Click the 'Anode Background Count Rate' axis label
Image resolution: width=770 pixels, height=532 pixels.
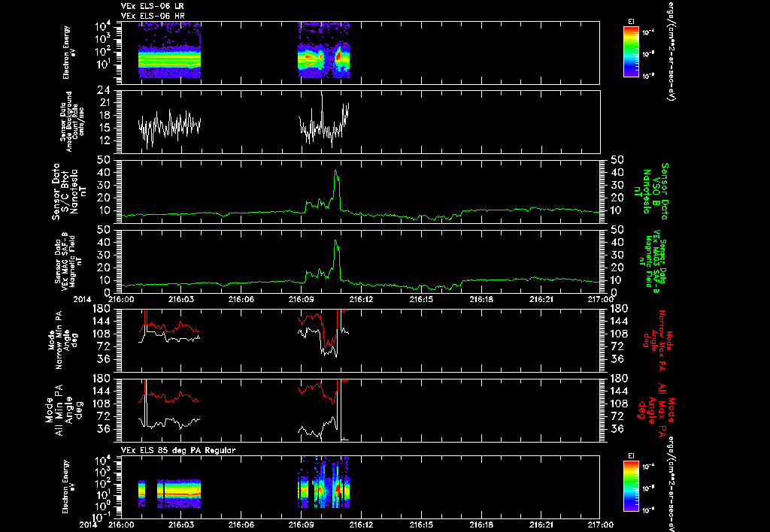coord(73,122)
